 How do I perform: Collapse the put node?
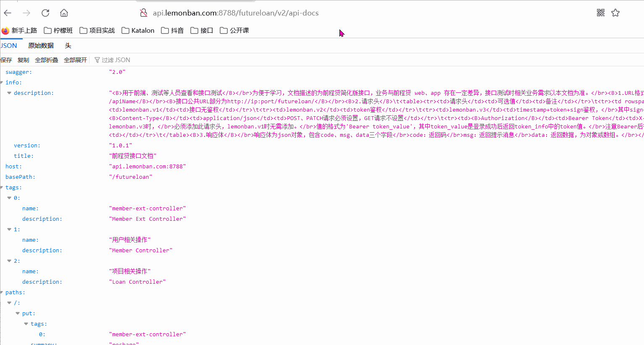point(18,314)
